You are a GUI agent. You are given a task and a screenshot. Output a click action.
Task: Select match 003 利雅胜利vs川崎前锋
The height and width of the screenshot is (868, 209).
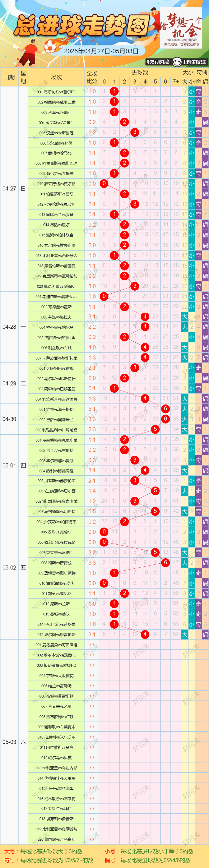57,430
